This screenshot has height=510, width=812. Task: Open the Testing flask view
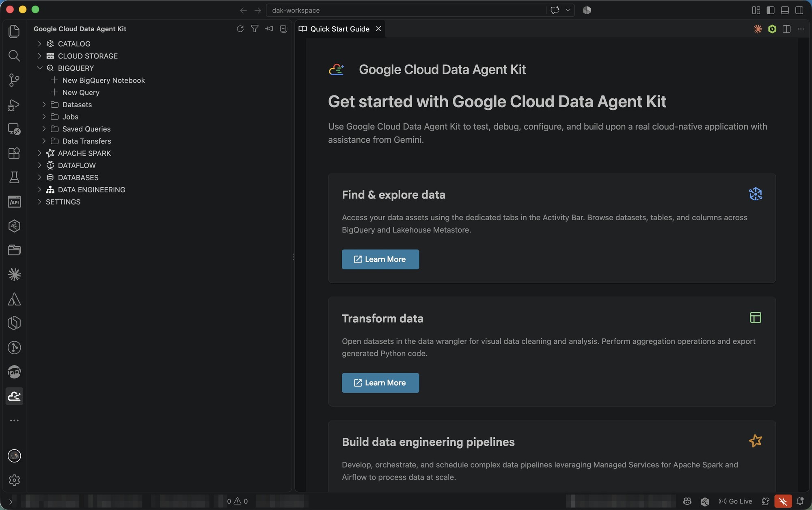coord(14,178)
